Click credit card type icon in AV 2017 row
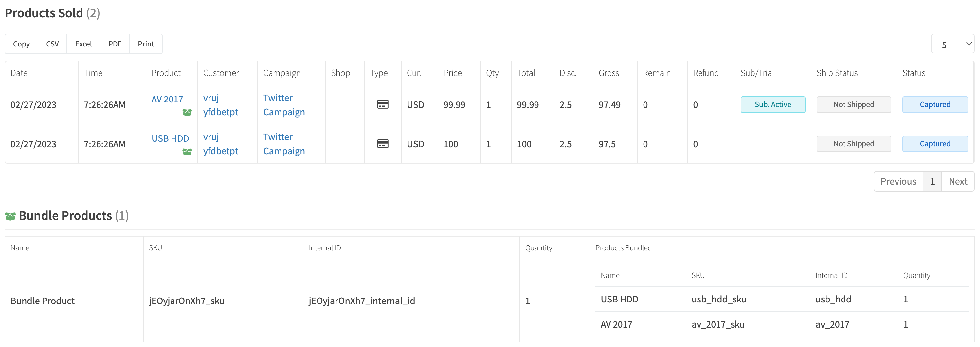 click(383, 104)
